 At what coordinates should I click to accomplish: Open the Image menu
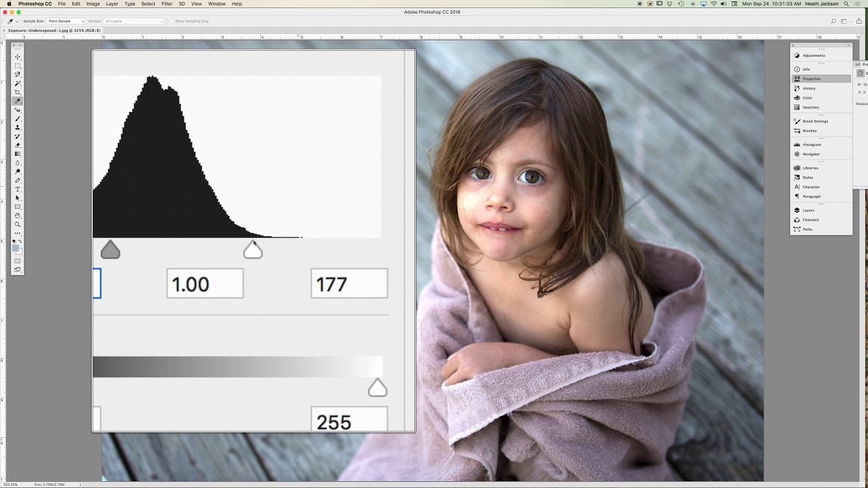(x=94, y=4)
